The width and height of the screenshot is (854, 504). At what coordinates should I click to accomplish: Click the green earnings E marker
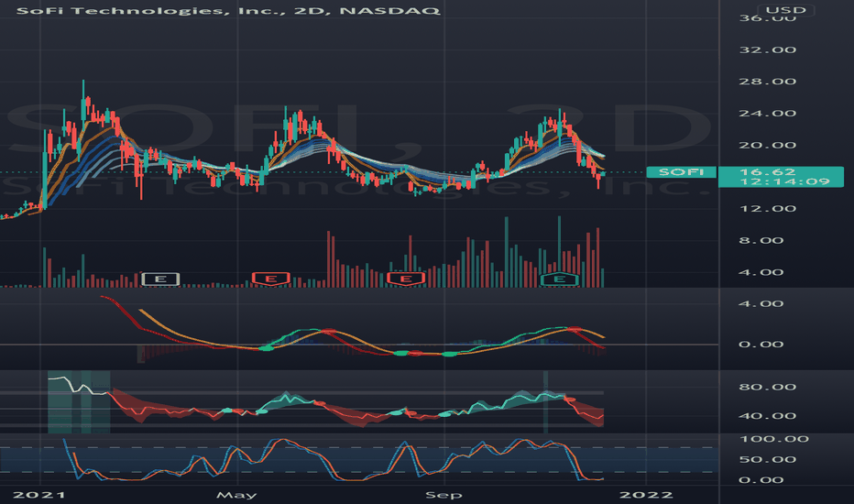[559, 279]
